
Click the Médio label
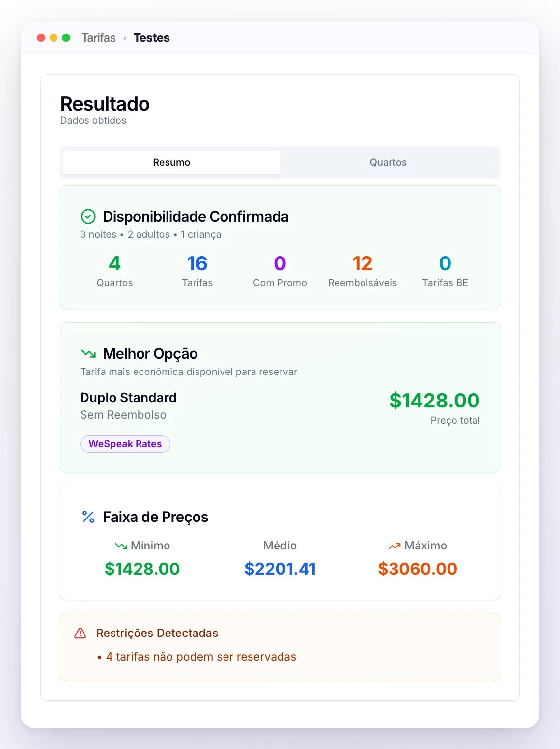[280, 546]
